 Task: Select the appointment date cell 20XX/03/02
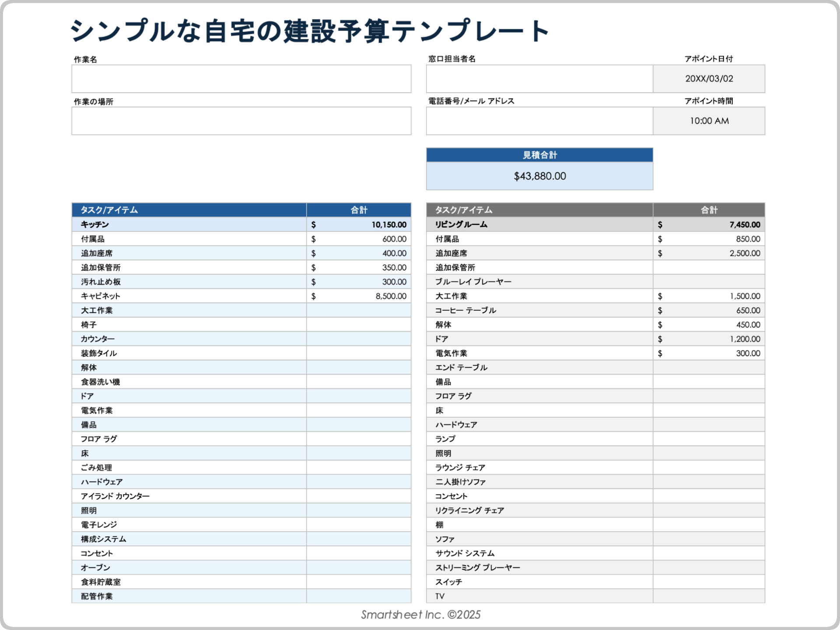pos(709,79)
